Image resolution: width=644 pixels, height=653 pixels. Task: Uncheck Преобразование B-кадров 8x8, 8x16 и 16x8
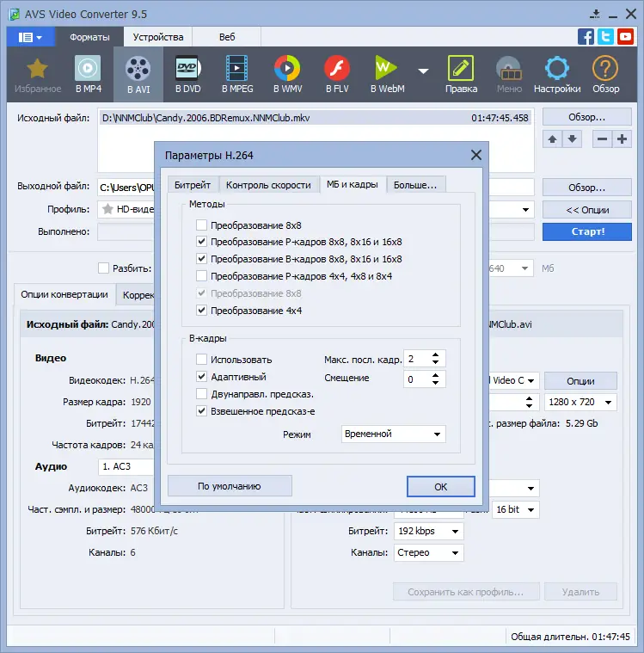pyautogui.click(x=201, y=259)
